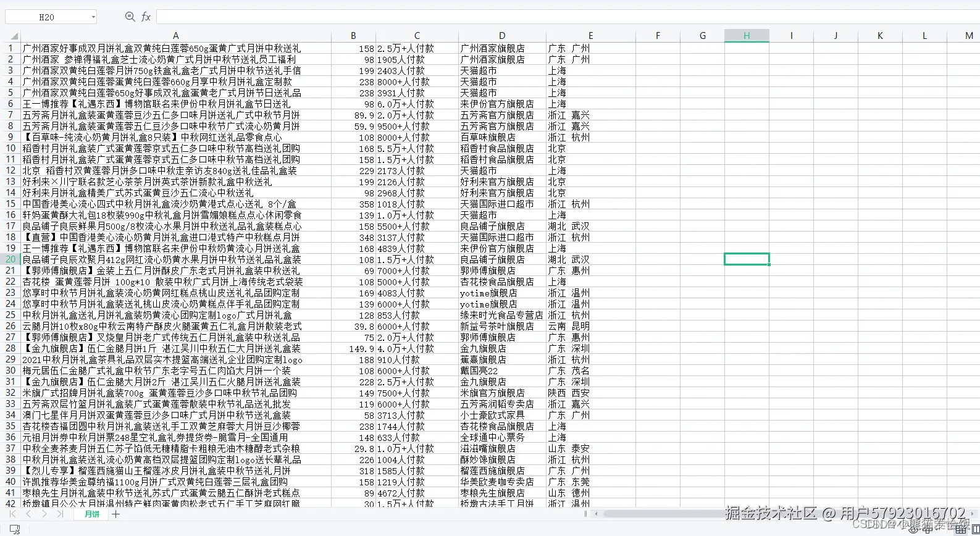Viewport: 980px width, 536px height.
Task: Select '山东 德州' location cell
Action: pyautogui.click(x=591, y=493)
